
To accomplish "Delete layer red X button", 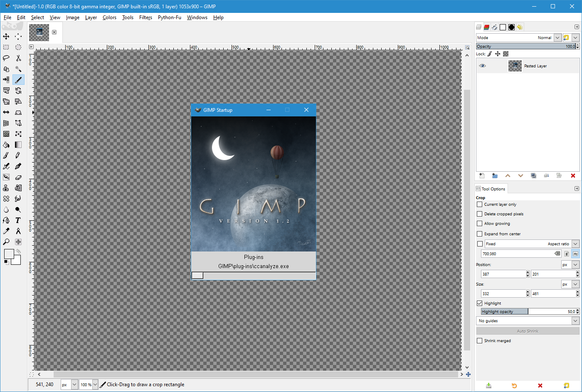I will (x=573, y=176).
